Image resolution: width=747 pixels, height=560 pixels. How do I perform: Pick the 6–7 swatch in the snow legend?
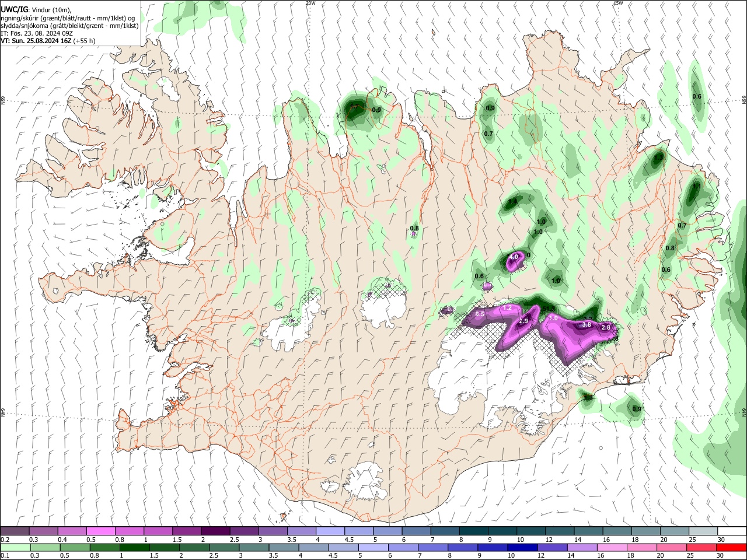pyautogui.click(x=416, y=531)
